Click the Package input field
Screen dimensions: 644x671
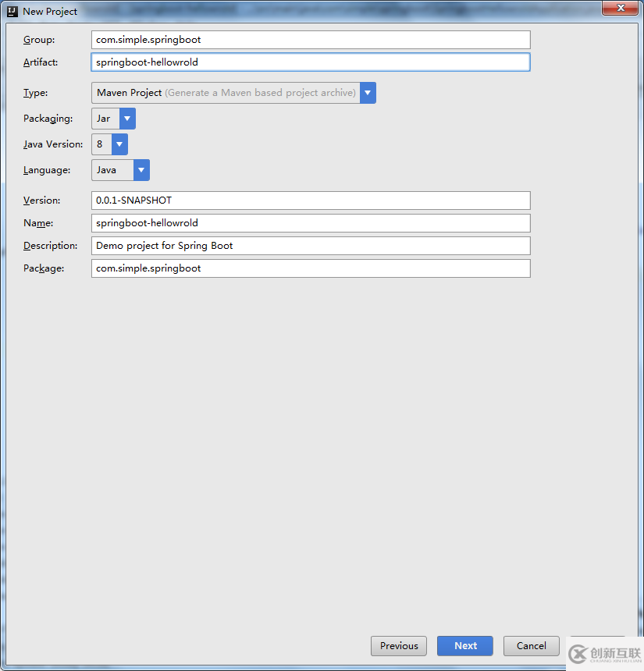coord(311,268)
